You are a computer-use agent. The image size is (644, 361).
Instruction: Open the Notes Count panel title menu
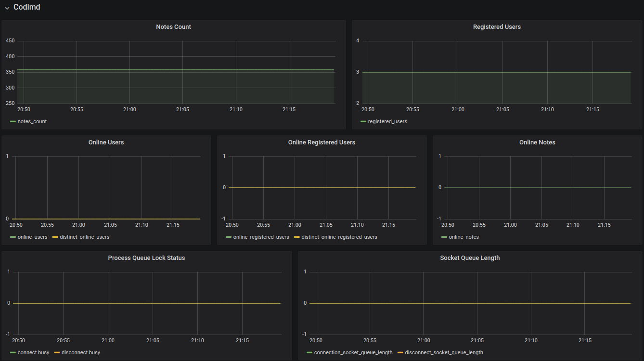(173, 27)
